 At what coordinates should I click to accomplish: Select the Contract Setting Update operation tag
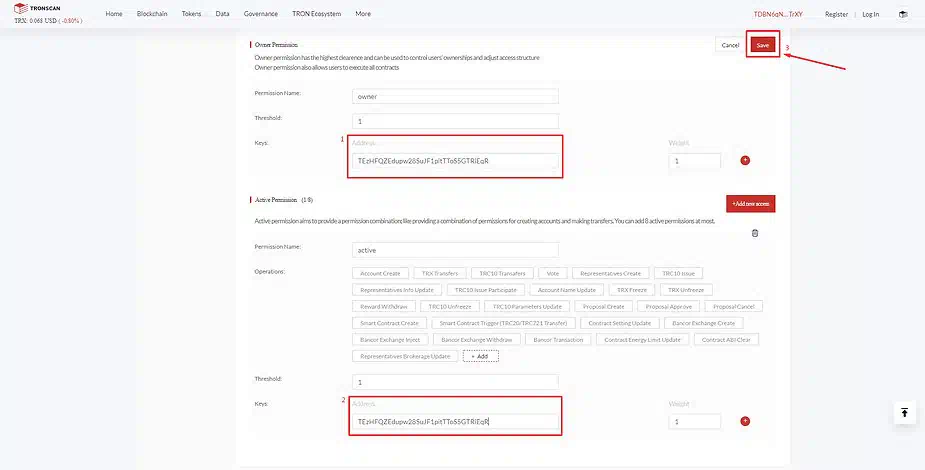619,323
